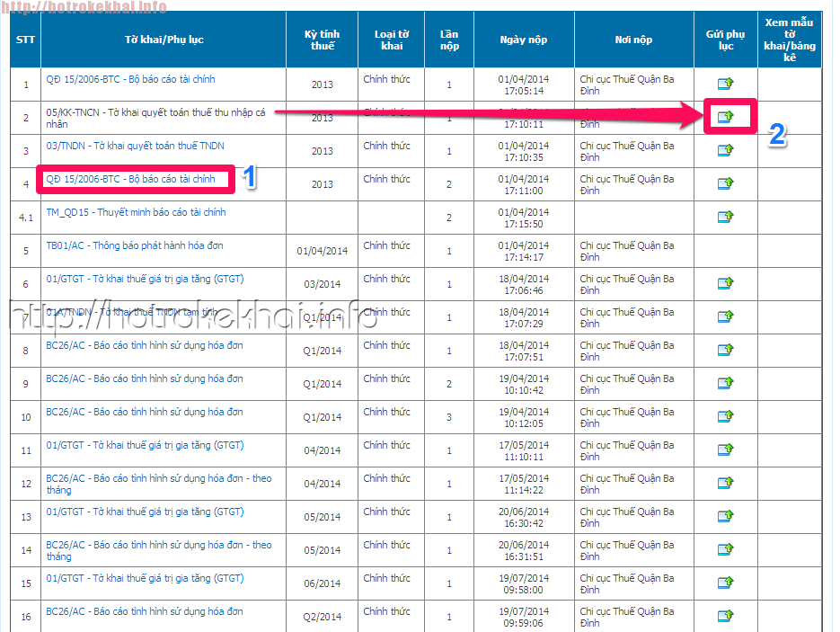Click upload icon in row 8 BC26/AC
Viewport: 840px width, 632px height.
click(725, 350)
